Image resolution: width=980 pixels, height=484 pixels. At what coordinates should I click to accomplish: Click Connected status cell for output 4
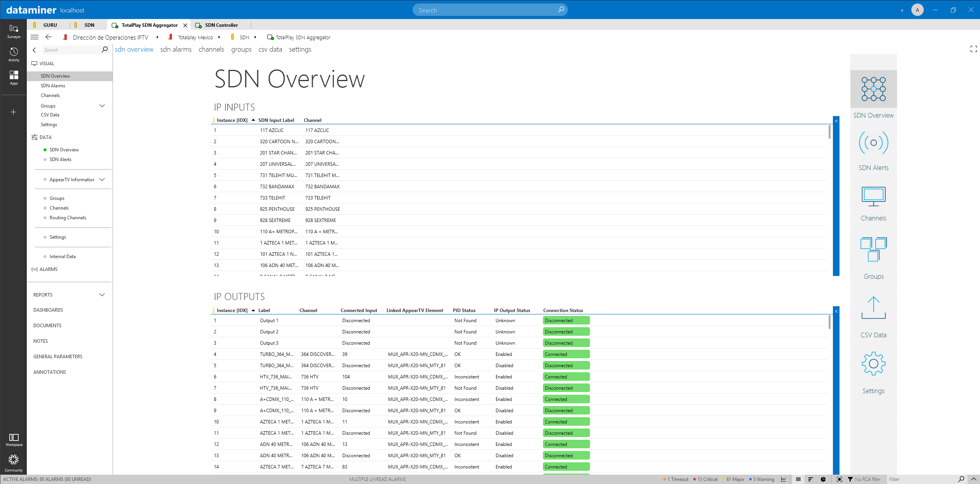566,354
